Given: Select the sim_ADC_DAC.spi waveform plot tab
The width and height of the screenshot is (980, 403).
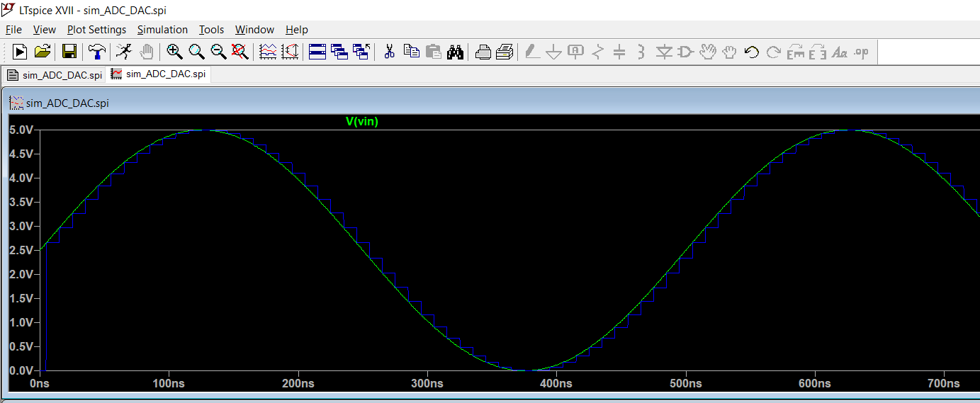Looking at the screenshot, I should (158, 74).
